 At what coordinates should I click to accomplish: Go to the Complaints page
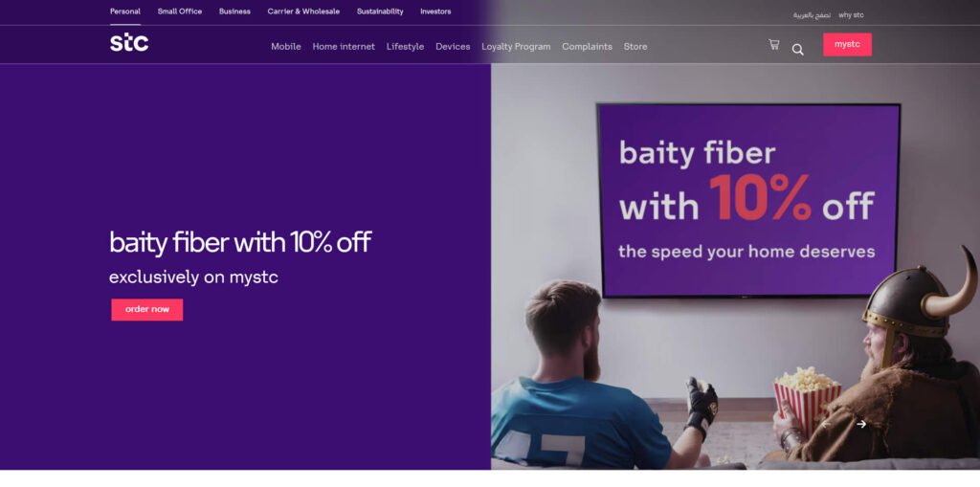pos(587,47)
